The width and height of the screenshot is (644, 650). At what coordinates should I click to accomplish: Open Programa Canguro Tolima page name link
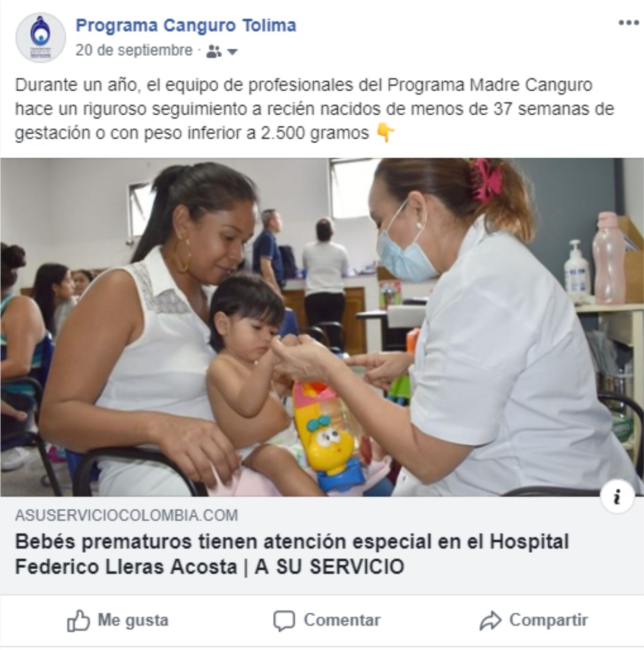(x=186, y=26)
